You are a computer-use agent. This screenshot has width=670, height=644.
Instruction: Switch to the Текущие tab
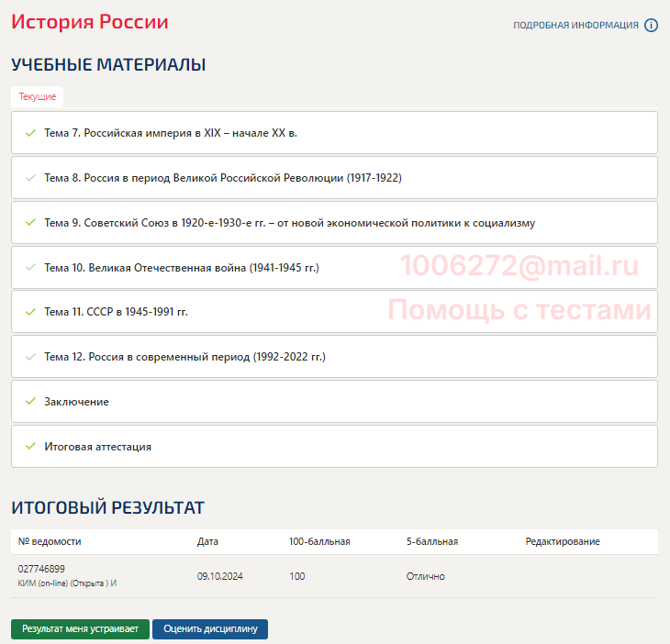point(38,96)
